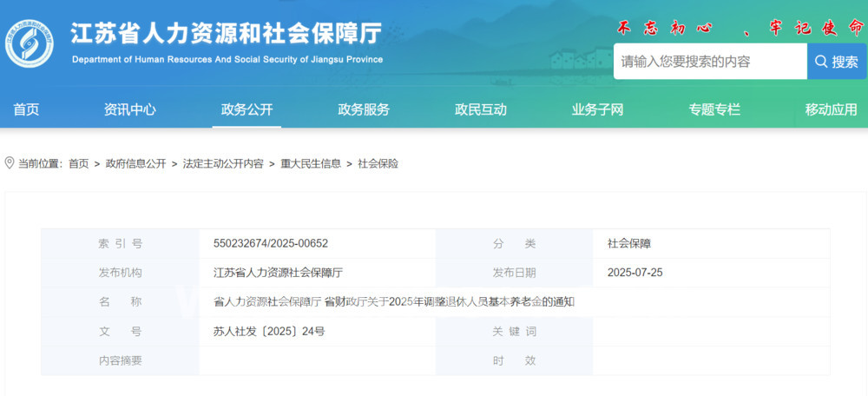Open the 移动应用 navigation item

[x=831, y=109]
